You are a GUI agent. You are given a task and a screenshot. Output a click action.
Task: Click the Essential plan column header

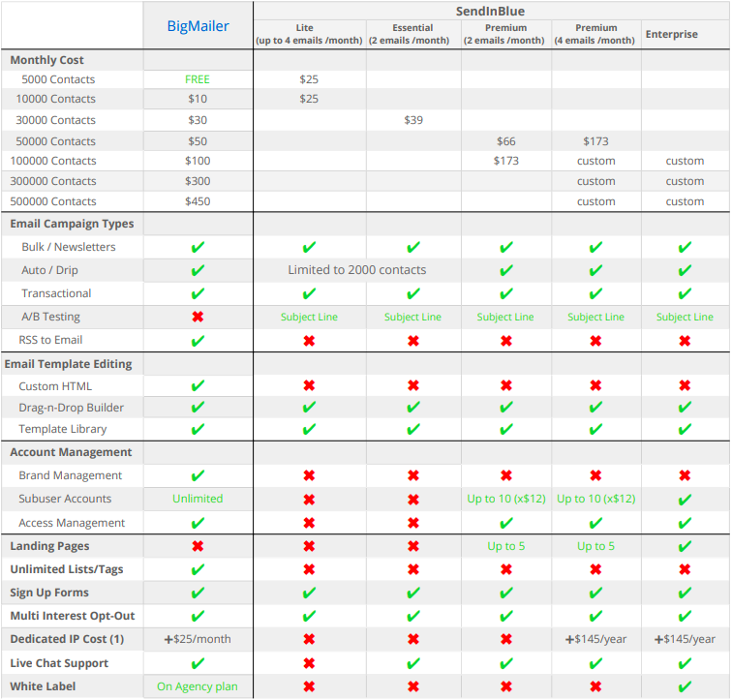(409, 34)
